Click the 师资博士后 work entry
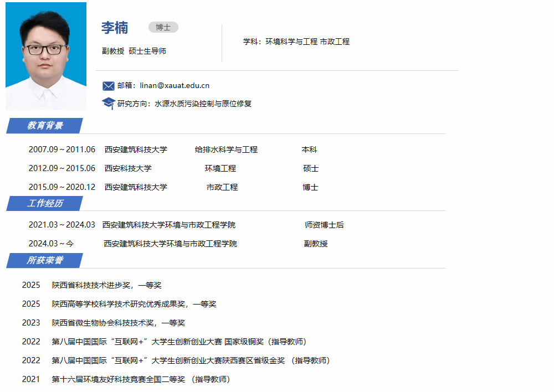The height and width of the screenshot is (392, 554). [x=324, y=225]
